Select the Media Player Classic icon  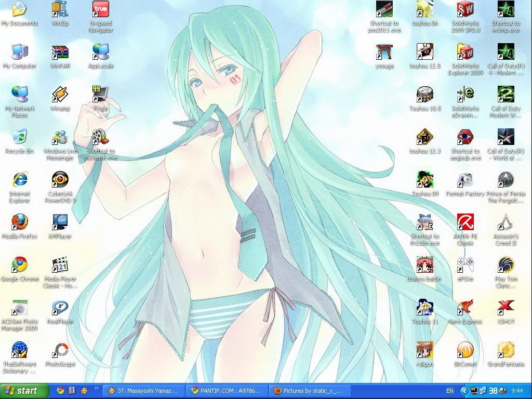click(60, 264)
